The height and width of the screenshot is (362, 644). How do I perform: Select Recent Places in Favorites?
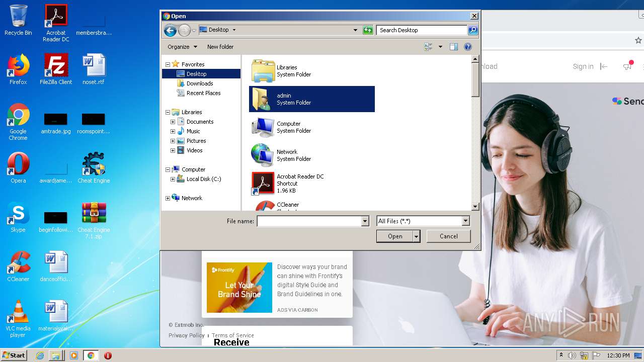[203, 93]
